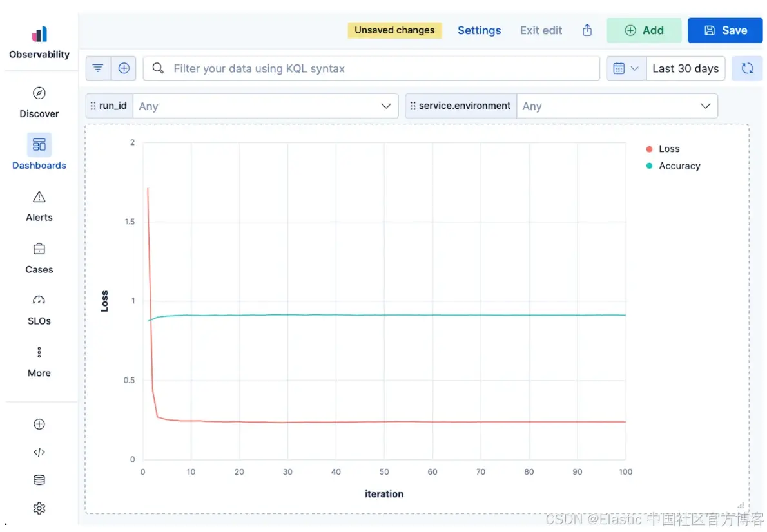The height and width of the screenshot is (532, 767).
Task: Add a filter with the plus icon by the search bar
Action: [124, 68]
